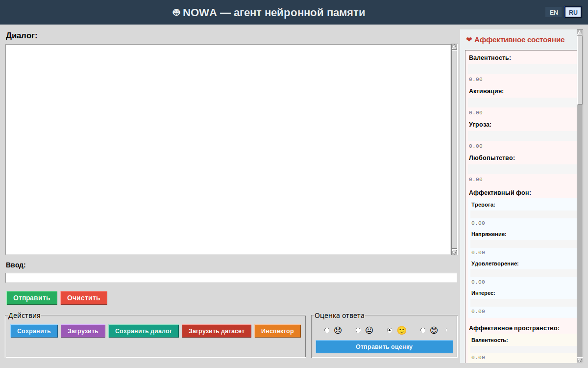Click the Интерес: label
Viewport: 588px width, 368px height.
483,293
